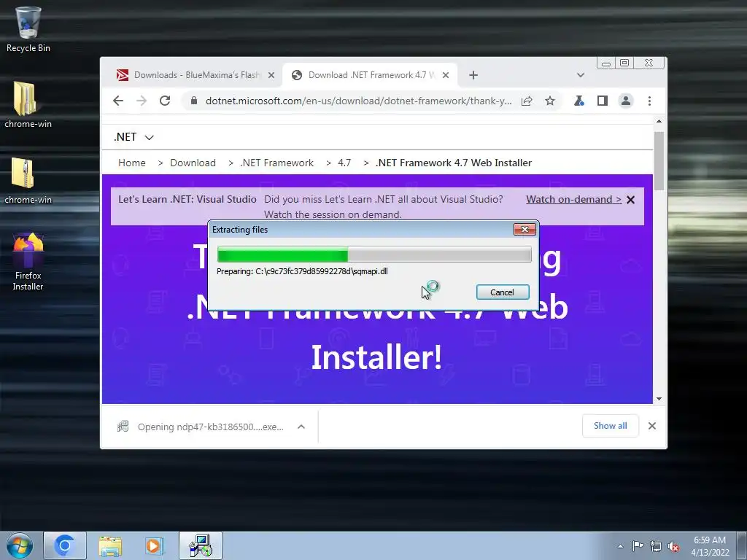This screenshot has width=747, height=560.
Task: Open the Action Center flag icon
Action: [x=638, y=546]
